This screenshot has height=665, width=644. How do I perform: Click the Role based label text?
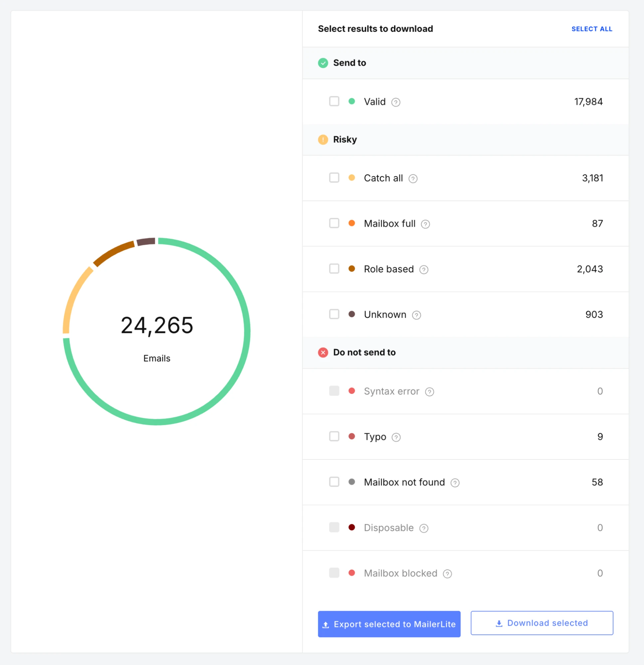pyautogui.click(x=389, y=269)
